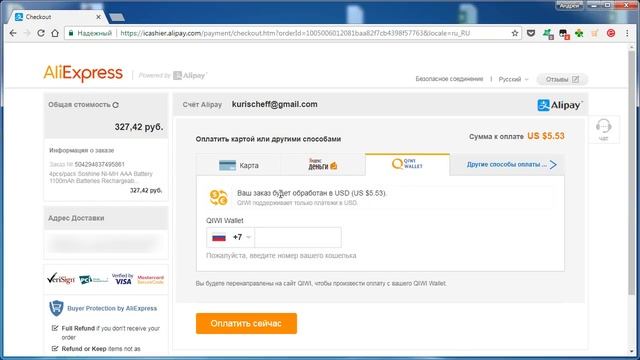
Task: Open browser home page icon
Action: click(x=55, y=33)
